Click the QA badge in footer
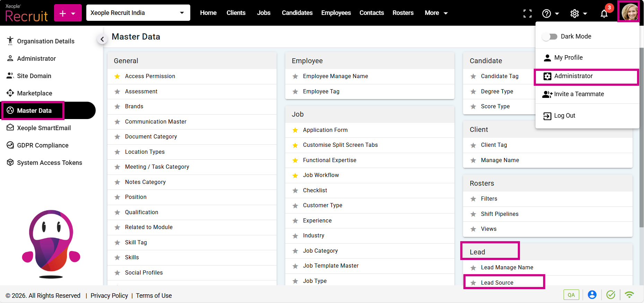644x303 pixels. pos(571,295)
